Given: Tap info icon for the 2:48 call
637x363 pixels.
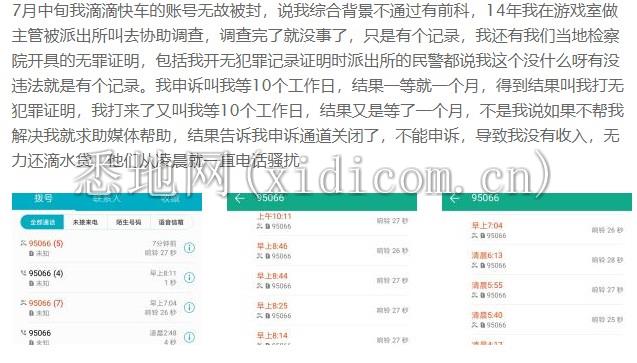Looking at the screenshot, I should 189,337.
